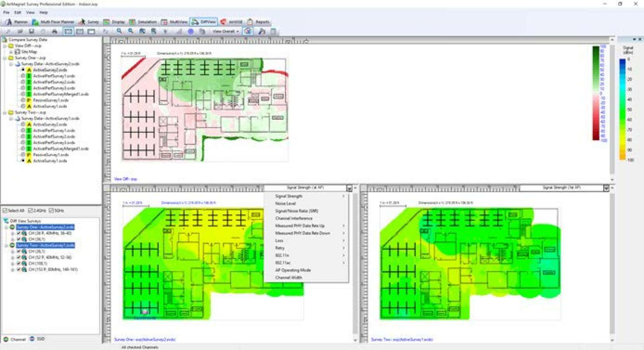Tick the Select All checkbox
The image size is (644, 350).
pos(5,211)
